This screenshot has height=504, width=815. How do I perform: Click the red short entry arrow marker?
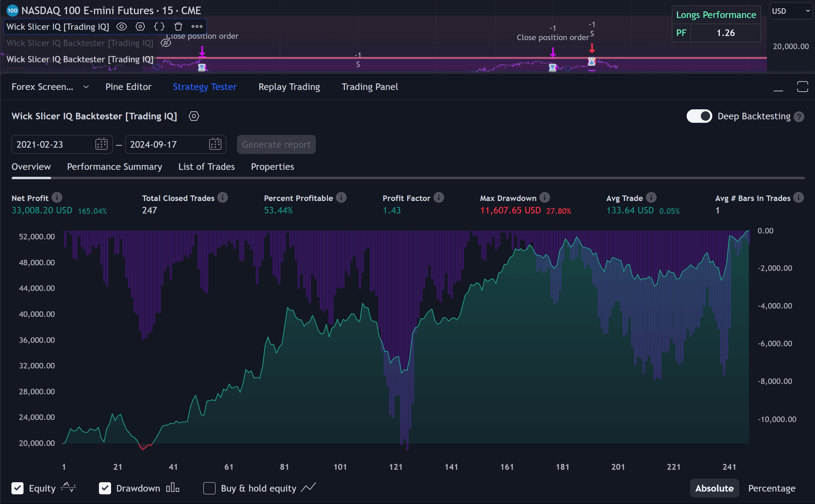tap(592, 48)
